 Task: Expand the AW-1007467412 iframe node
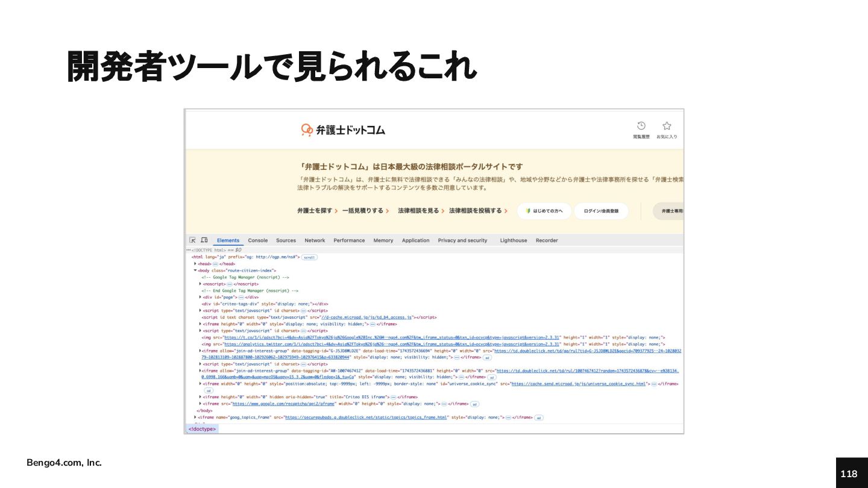(x=200, y=371)
